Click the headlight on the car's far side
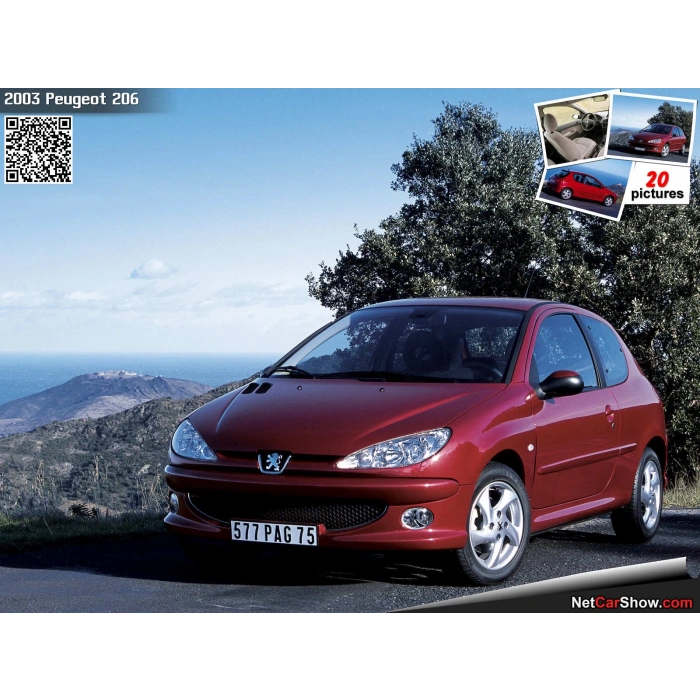 (x=191, y=441)
